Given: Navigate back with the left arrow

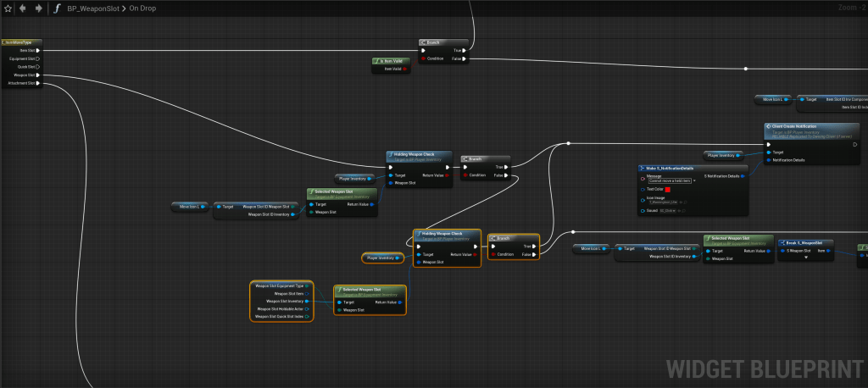Looking at the screenshot, I should click(22, 8).
